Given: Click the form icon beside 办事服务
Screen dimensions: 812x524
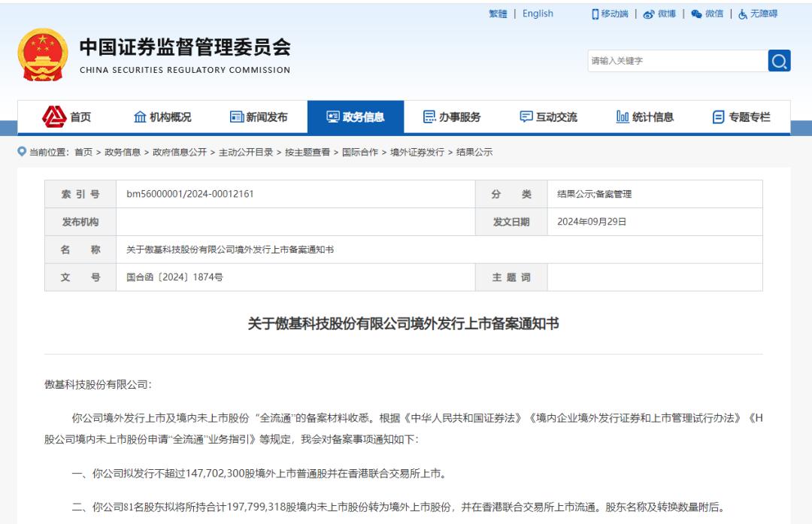Looking at the screenshot, I should tap(429, 117).
